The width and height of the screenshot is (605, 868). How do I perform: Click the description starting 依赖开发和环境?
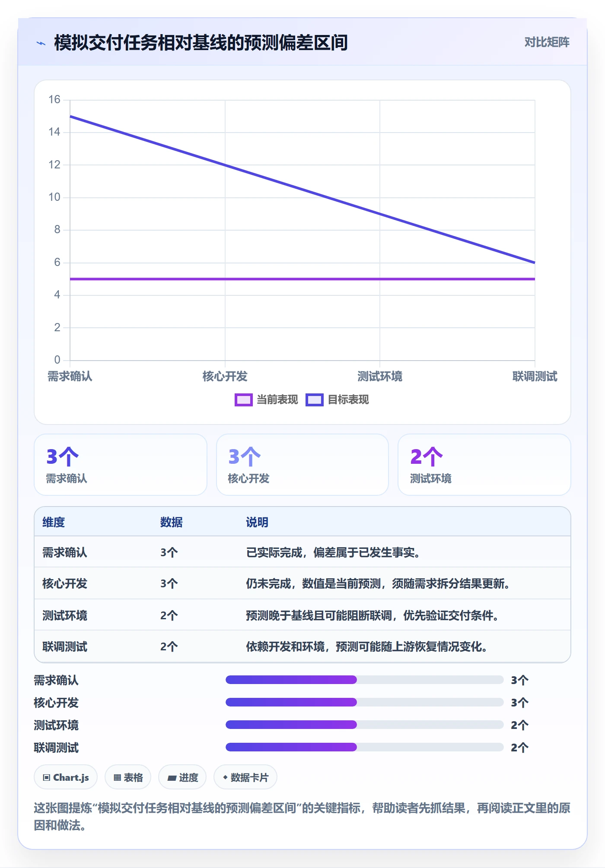pyautogui.click(x=367, y=647)
